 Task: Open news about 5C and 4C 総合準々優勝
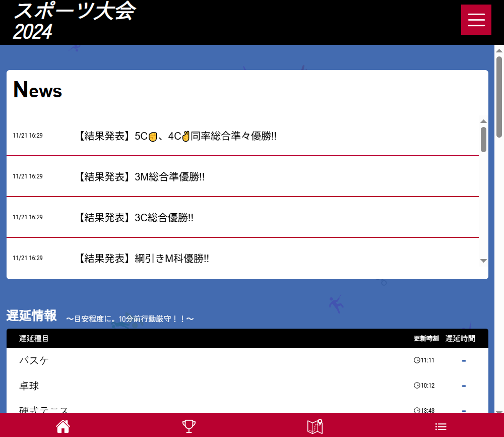pos(178,136)
